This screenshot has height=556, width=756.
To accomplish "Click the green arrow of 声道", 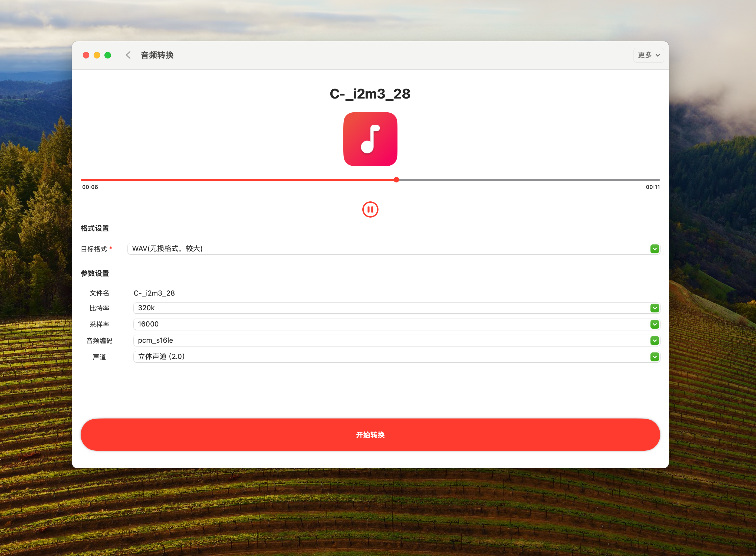I will pyautogui.click(x=654, y=357).
